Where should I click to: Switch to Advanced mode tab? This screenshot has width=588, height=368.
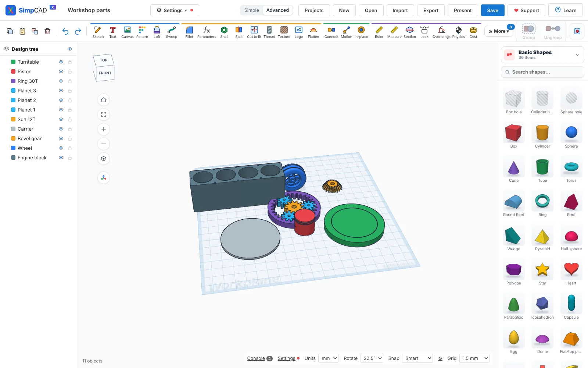(277, 10)
